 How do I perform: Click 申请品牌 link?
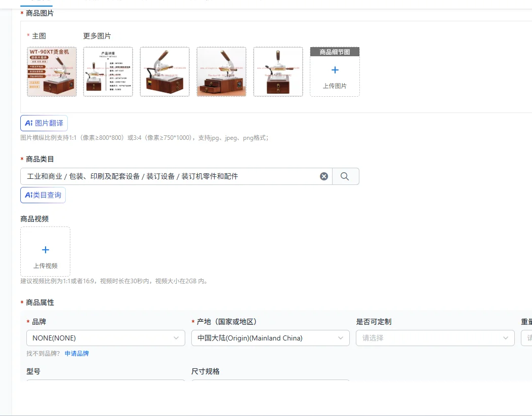pyautogui.click(x=76, y=354)
